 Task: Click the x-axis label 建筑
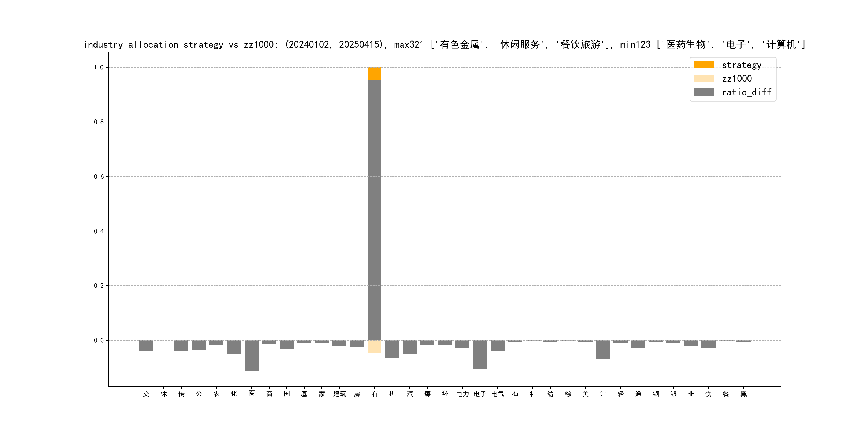(x=339, y=394)
